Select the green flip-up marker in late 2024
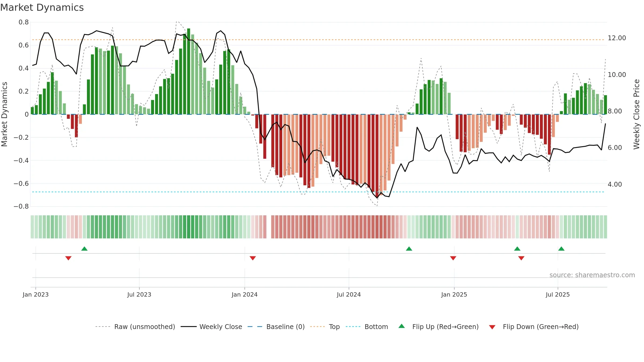This screenshot has width=644, height=362. tap(409, 249)
